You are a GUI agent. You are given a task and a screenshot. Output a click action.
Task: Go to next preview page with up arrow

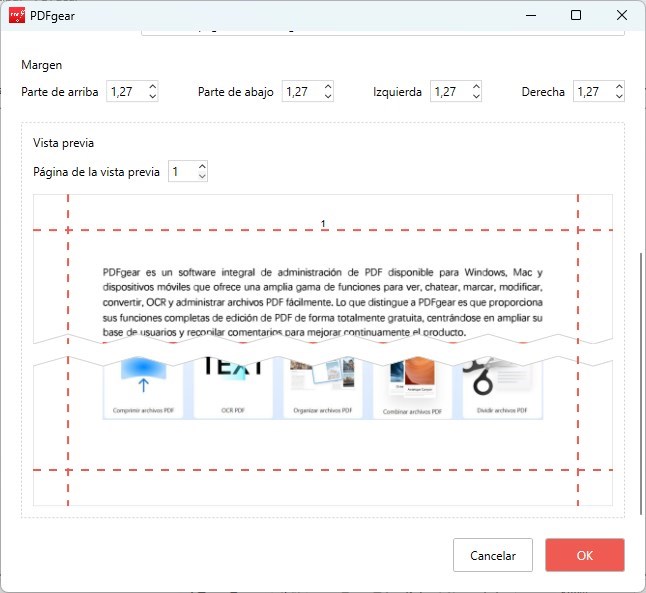[x=202, y=166]
